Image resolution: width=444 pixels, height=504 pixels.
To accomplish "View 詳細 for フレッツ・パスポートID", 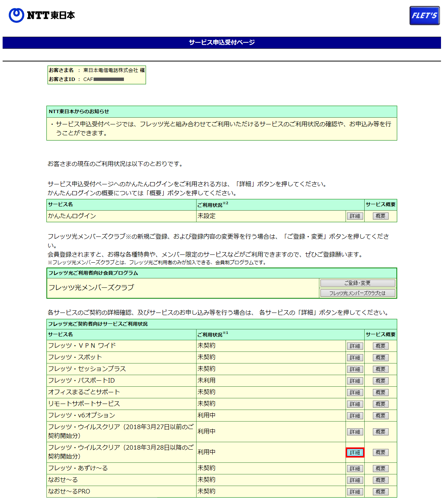I will (x=355, y=381).
